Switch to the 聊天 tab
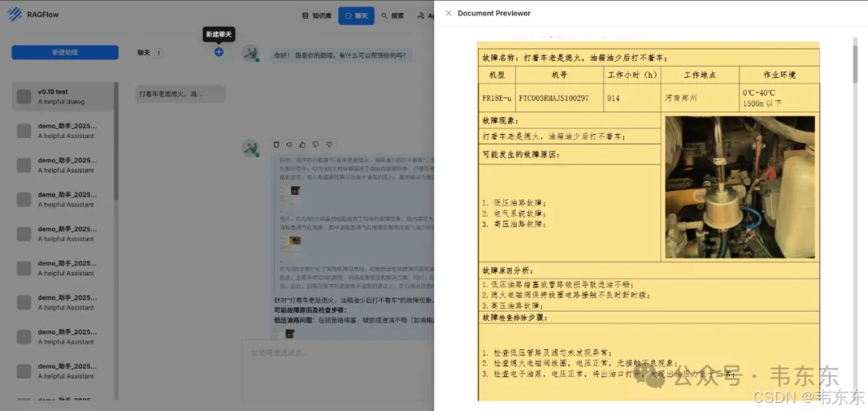 pyautogui.click(x=356, y=16)
